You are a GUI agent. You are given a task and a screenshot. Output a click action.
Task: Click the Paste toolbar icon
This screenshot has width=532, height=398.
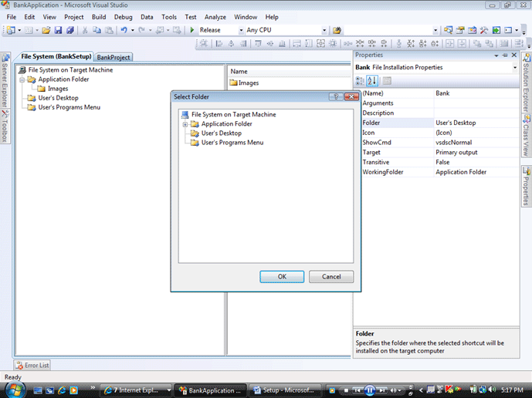click(109, 30)
